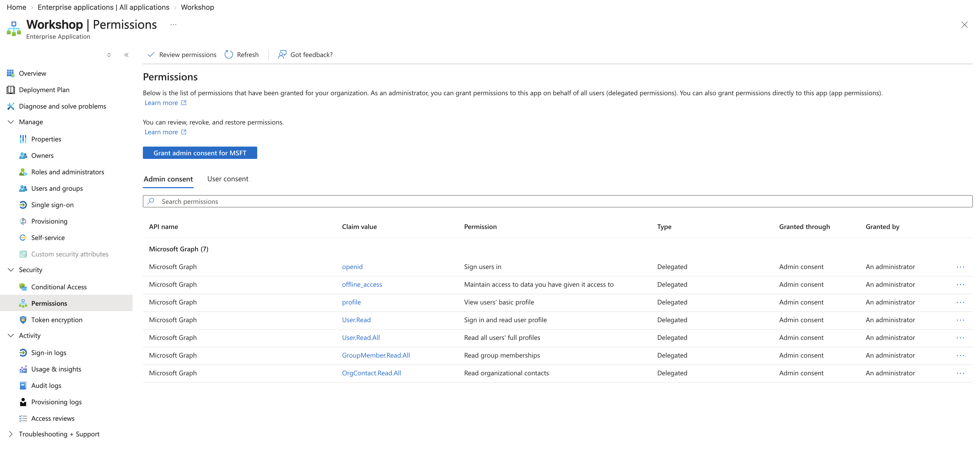Click the Usage & insights chart icon
Viewport: 980px width, 459px height.
23,369
